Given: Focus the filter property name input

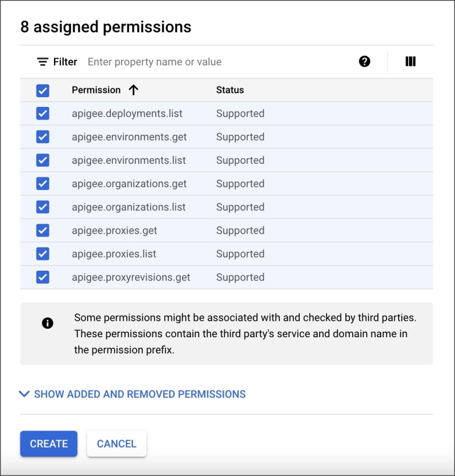Looking at the screenshot, I should [x=216, y=62].
